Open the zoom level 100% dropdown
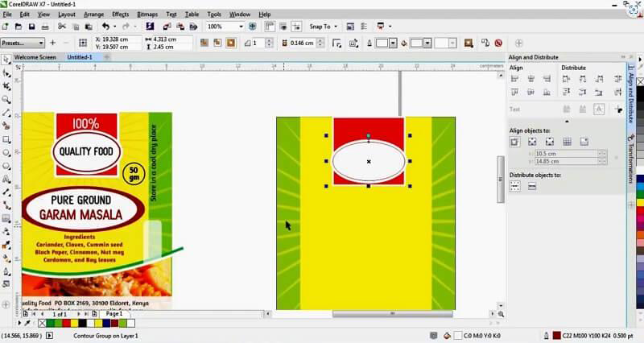644x343 pixels. coord(240,27)
